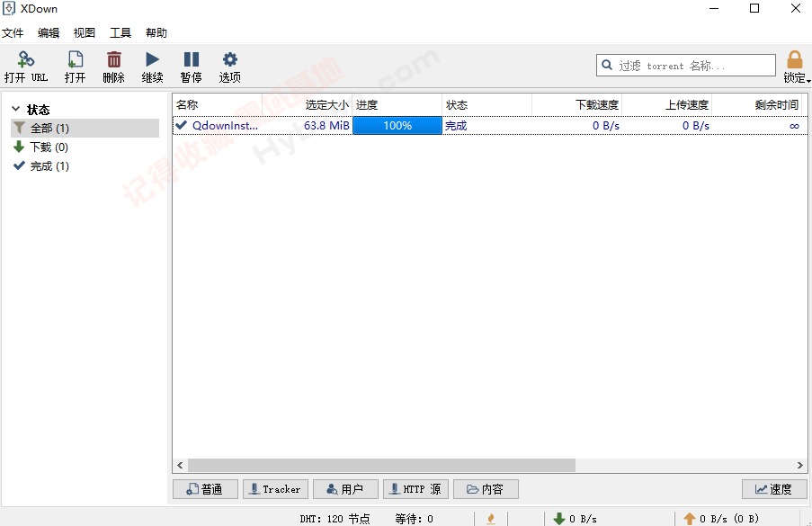
Task: Open the 速度 graph tab
Action: pyautogui.click(x=774, y=489)
